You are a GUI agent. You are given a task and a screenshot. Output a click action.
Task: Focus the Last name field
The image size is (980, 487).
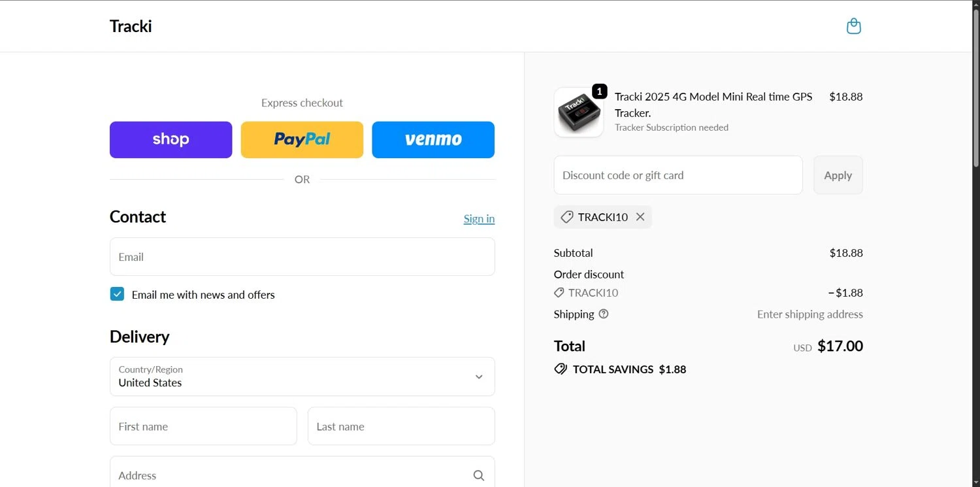pos(401,426)
